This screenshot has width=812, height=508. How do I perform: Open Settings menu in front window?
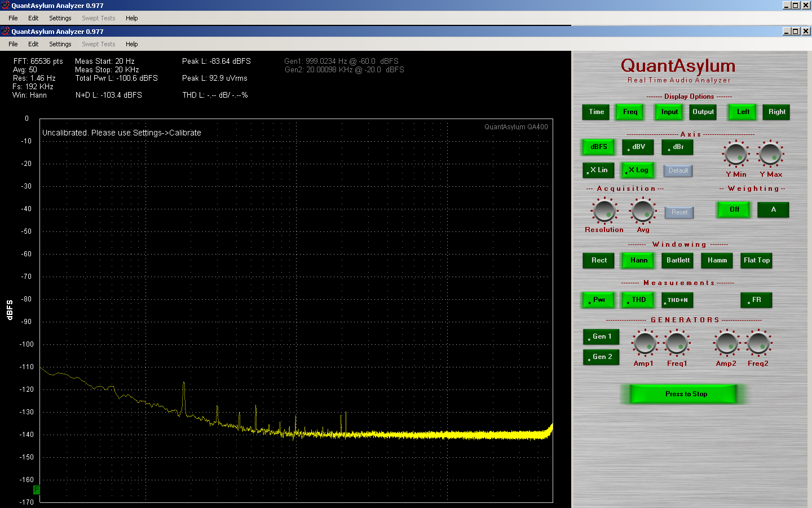pos(60,44)
